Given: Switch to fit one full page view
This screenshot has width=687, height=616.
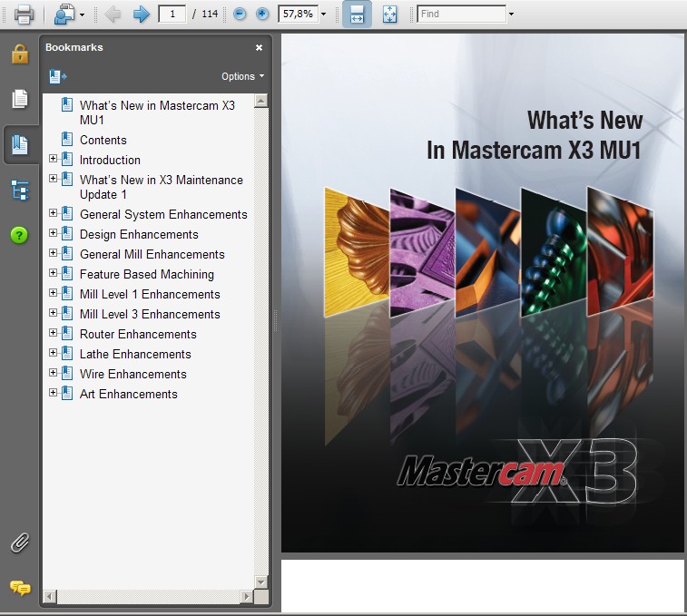Looking at the screenshot, I should pyautogui.click(x=389, y=14).
